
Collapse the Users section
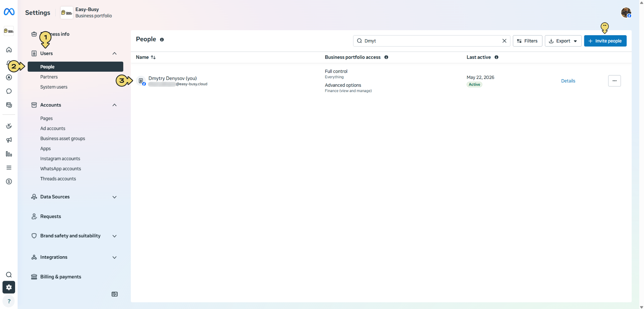[x=114, y=53]
